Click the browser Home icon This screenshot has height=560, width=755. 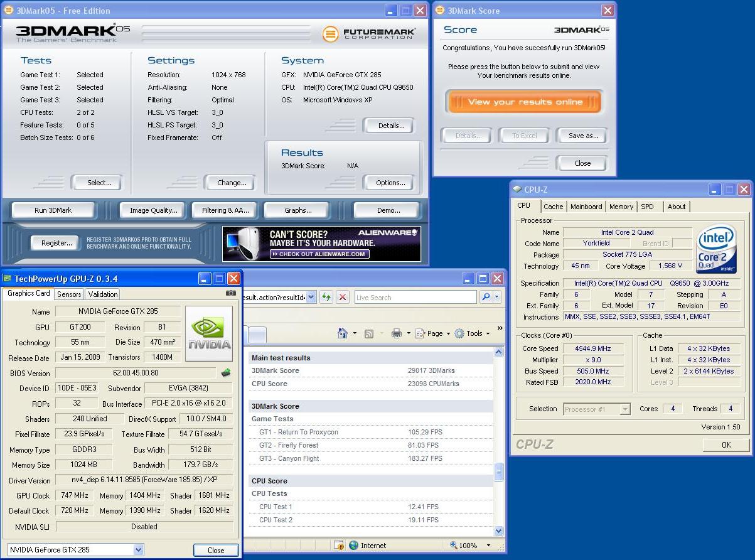click(343, 333)
